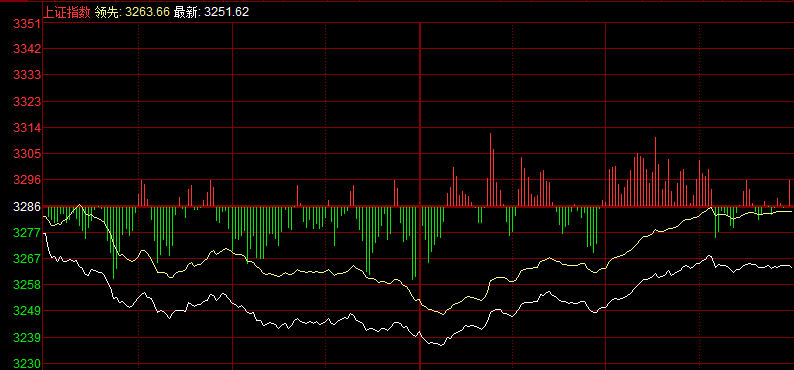The width and height of the screenshot is (794, 370).
Task: Click the green 3230 axis label
Action: pyautogui.click(x=28, y=364)
